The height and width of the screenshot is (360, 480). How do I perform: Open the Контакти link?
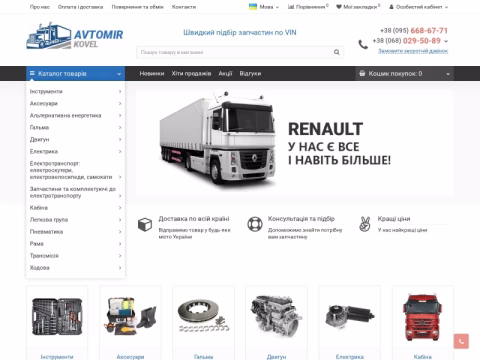coord(184,7)
